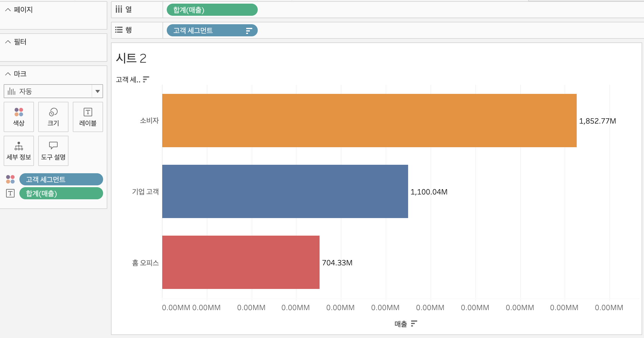Click sort icon on 고객 세그먼트 row pill

pyautogui.click(x=249, y=31)
